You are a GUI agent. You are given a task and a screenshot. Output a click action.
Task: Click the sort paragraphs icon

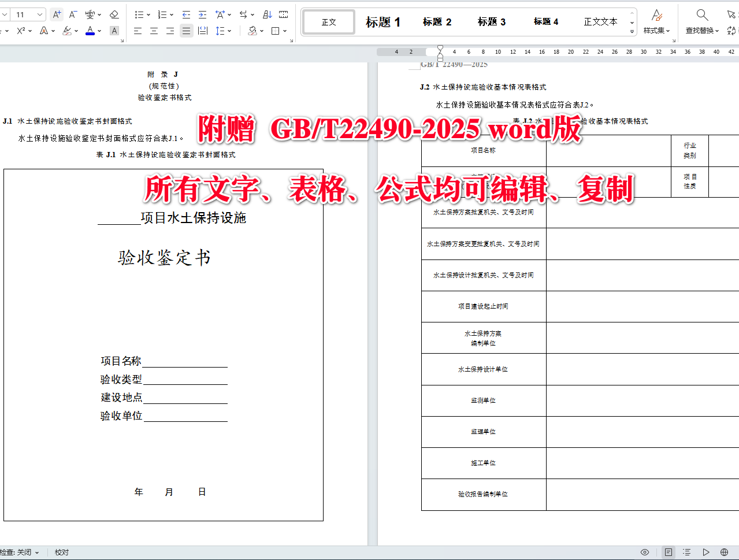pyautogui.click(x=267, y=14)
